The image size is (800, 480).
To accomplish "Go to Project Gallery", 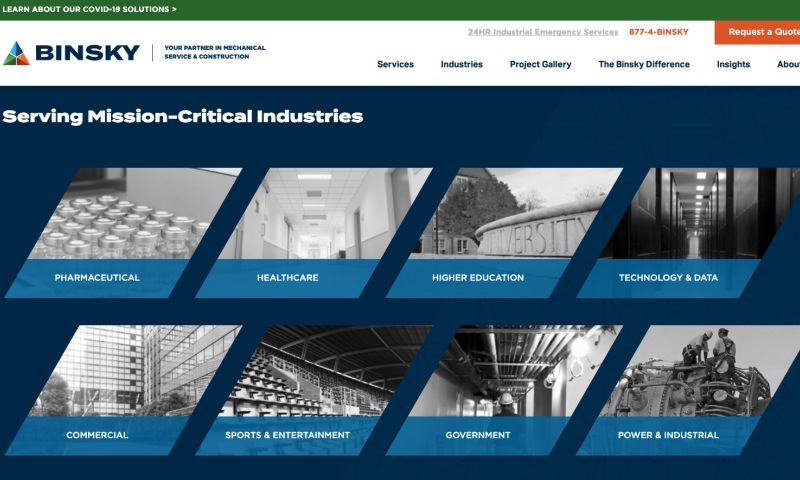I will [540, 64].
